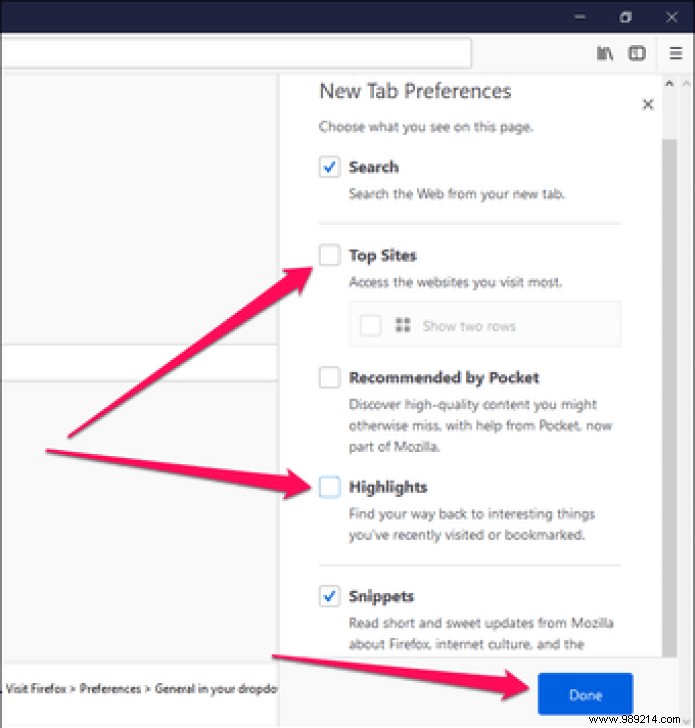Click the 'Recommended by Pocket' label
The image size is (695, 728).
pyautogui.click(x=444, y=378)
